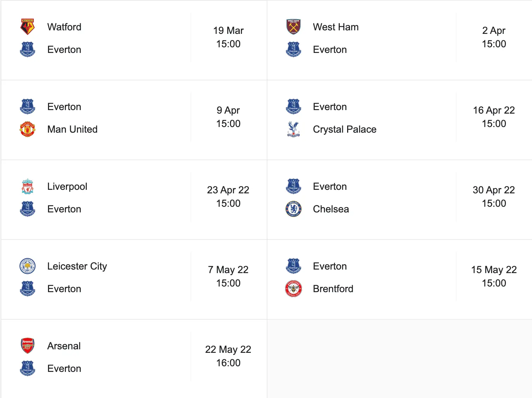This screenshot has width=532, height=398.
Task: Open the Watford team name link
Action: click(64, 27)
